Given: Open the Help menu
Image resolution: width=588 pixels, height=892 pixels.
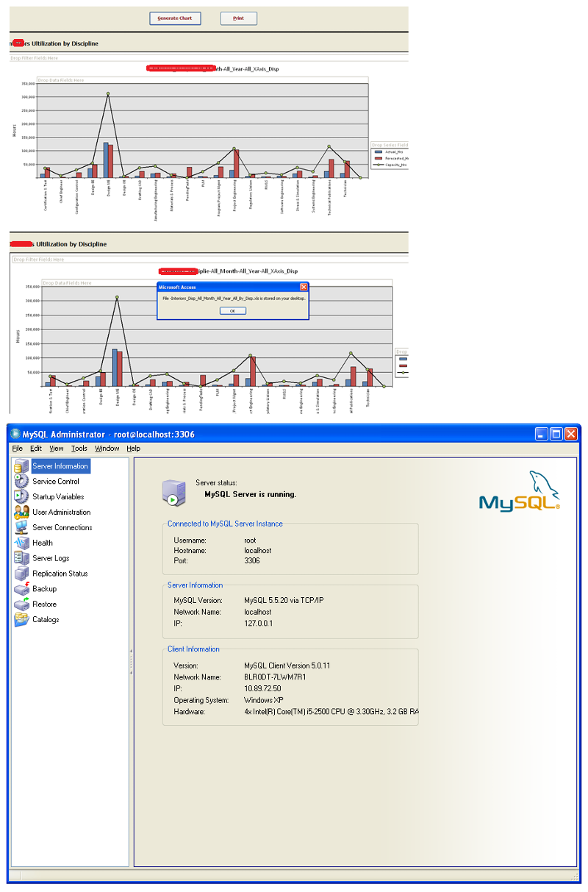Looking at the screenshot, I should click(133, 449).
